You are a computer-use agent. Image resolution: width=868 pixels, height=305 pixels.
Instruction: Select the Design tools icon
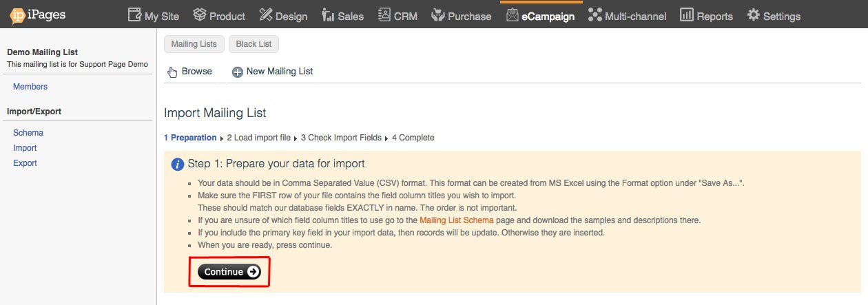coord(266,15)
